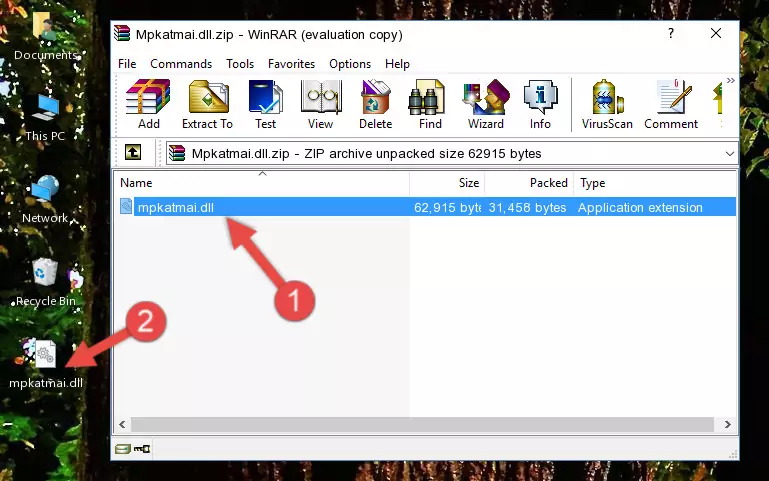
Task: Click the archive icon in address bar
Action: tap(177, 153)
